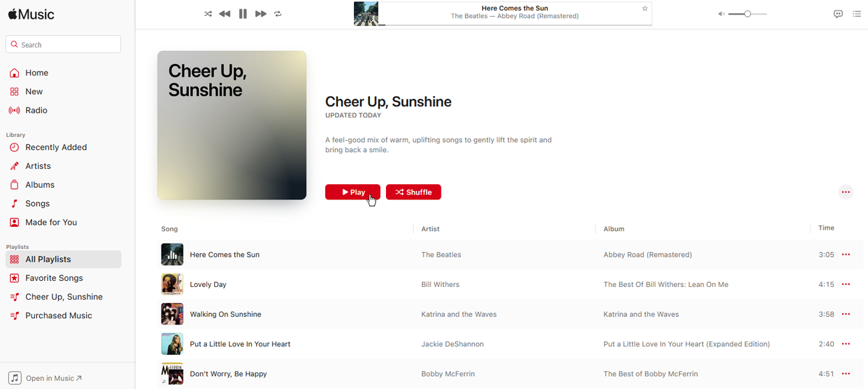Viewport: 868px width, 389px height.
Task: Mute audio using the speaker icon
Action: (721, 14)
